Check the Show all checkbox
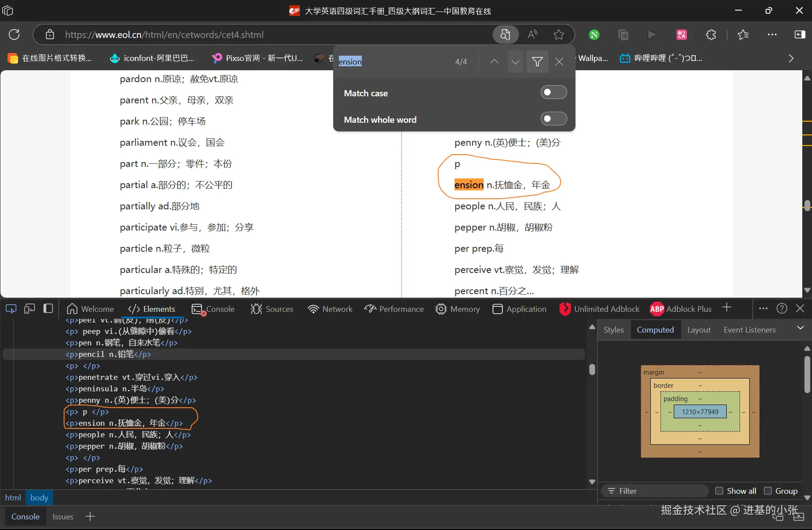 pyautogui.click(x=719, y=491)
